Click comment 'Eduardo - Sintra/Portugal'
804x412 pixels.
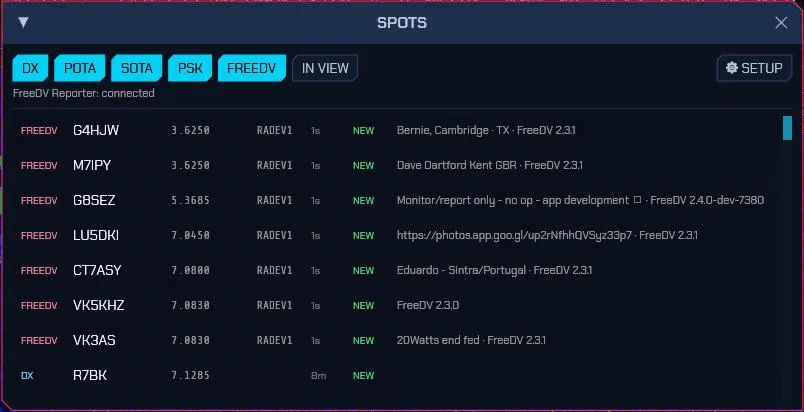point(461,270)
